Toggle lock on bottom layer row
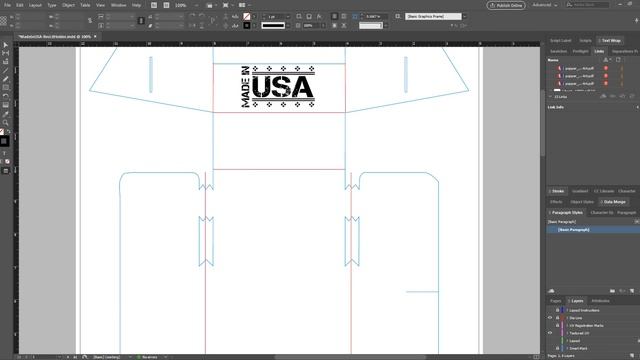This screenshot has height=360, width=640. [x=557, y=348]
